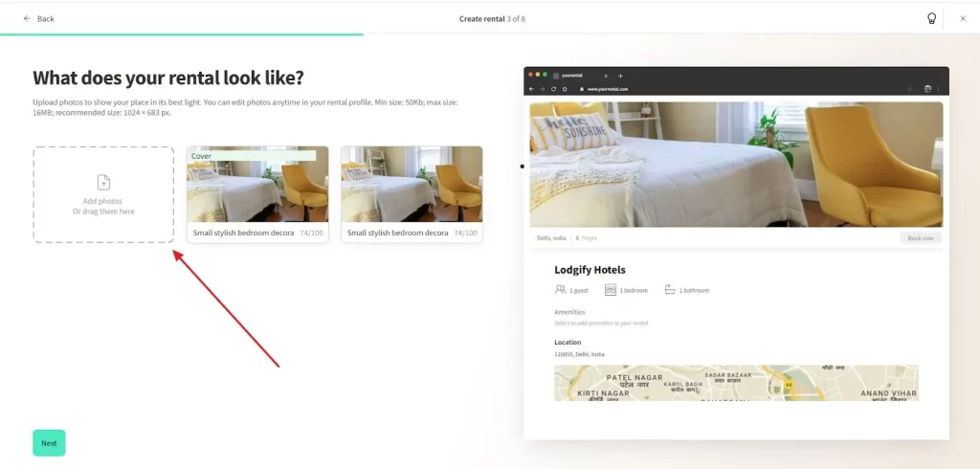Image resolution: width=980 pixels, height=469 pixels.
Task: Click the upload file icon in Add photos
Action: (103, 182)
